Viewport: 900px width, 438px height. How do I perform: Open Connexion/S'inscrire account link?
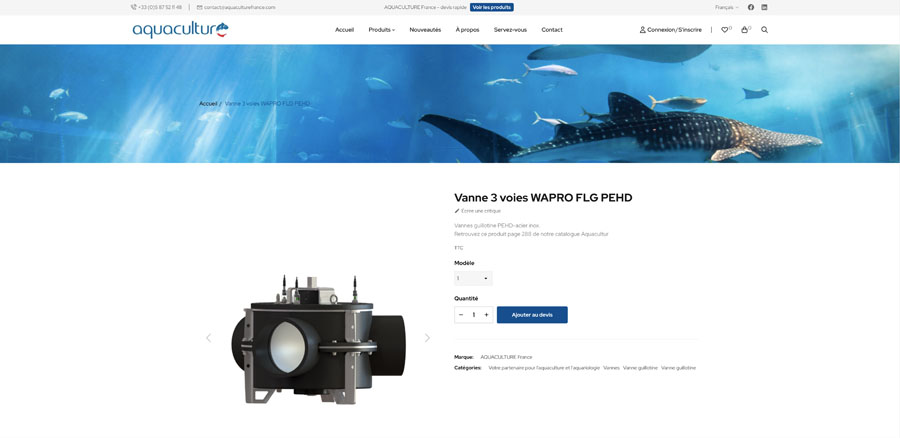coord(670,30)
